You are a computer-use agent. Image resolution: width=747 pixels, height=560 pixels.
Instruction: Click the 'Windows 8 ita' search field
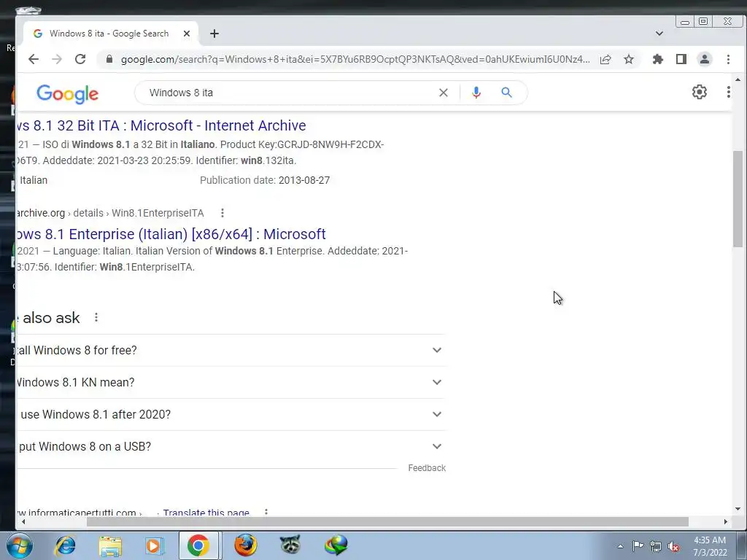coord(290,93)
